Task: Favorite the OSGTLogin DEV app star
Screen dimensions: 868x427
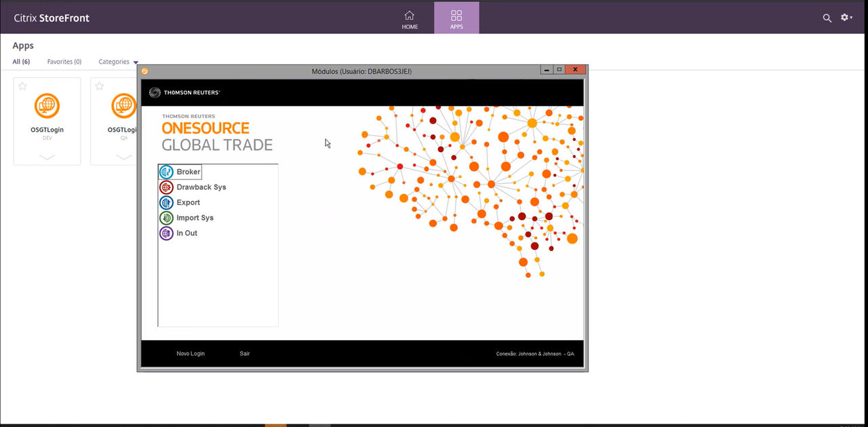Action: click(22, 86)
